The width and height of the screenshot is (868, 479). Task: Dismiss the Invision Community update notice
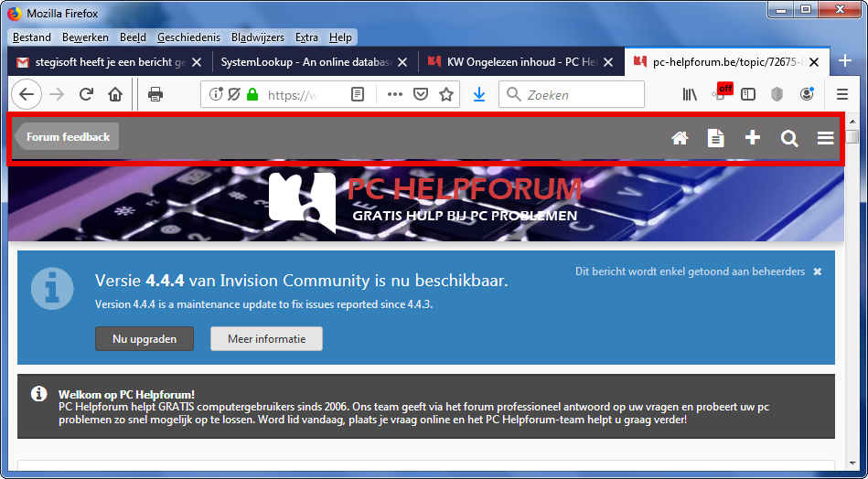818,271
